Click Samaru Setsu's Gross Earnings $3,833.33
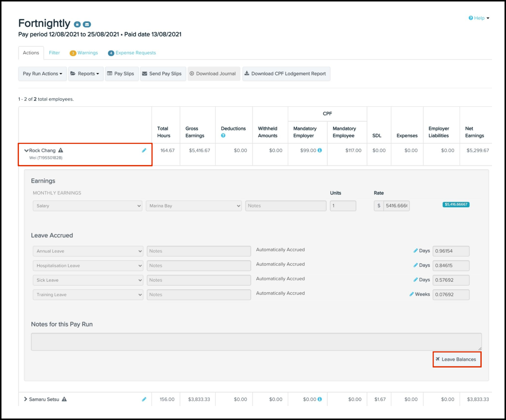Viewport: 506px width, 420px height. (199, 399)
